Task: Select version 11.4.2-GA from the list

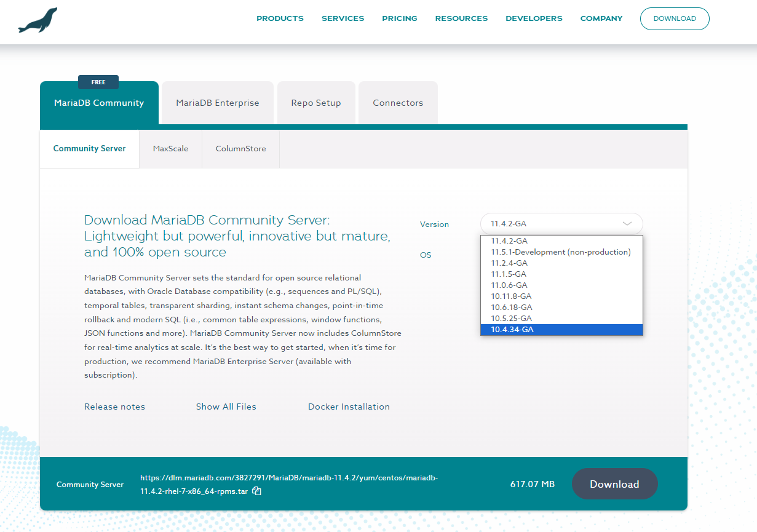Action: point(561,241)
